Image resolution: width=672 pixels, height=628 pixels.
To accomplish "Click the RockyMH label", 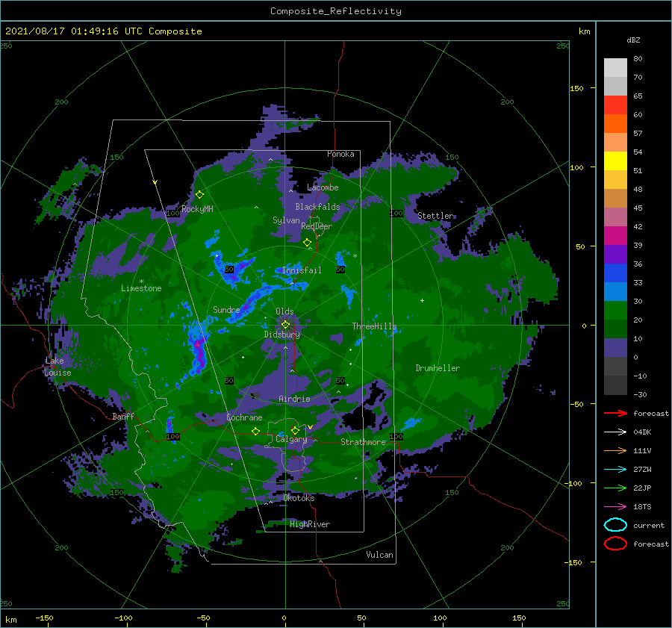I will (197, 209).
